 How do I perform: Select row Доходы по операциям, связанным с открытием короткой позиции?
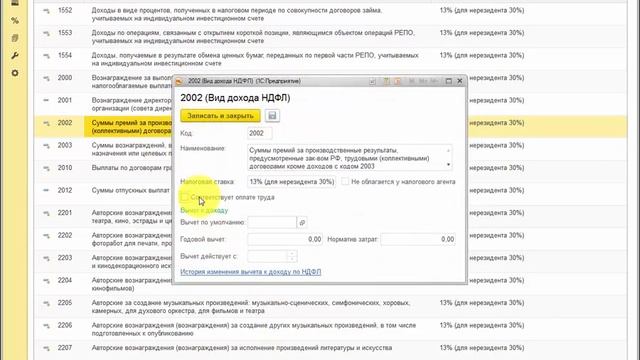(x=331, y=37)
